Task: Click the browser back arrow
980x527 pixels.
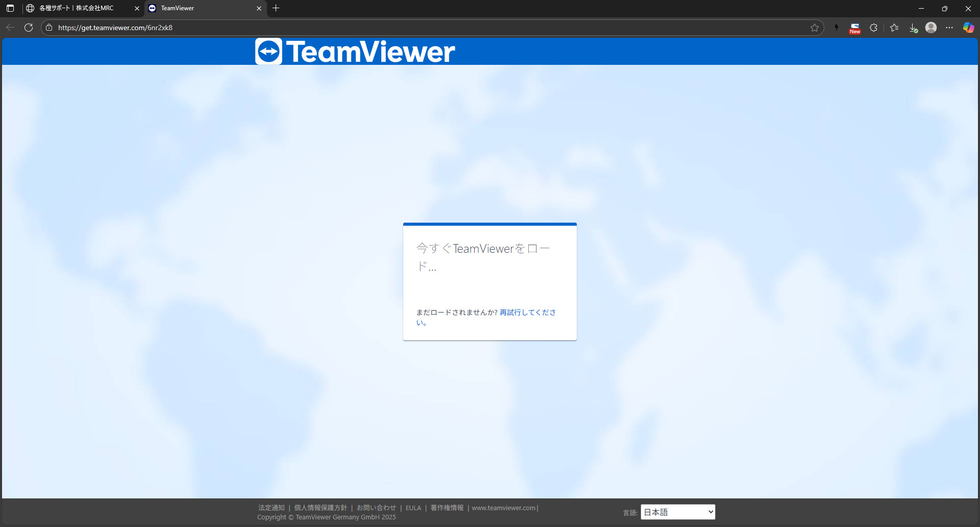Action: click(x=10, y=28)
